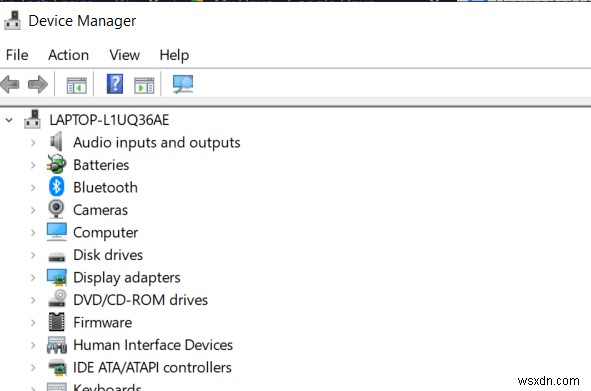Select the Bluetooth label

[x=106, y=187]
